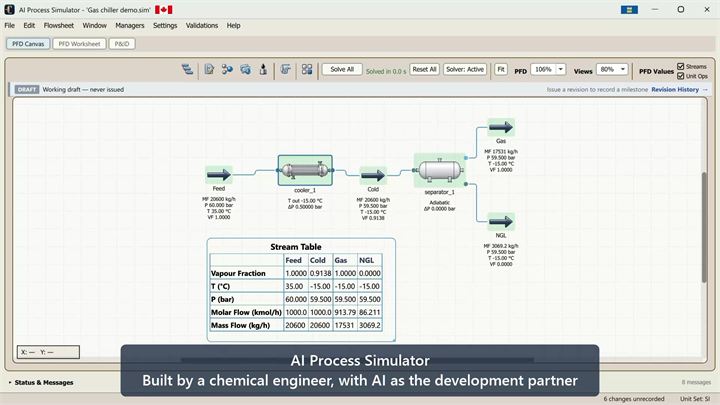
Task: Open the Flowsheet menu
Action: tap(58, 26)
